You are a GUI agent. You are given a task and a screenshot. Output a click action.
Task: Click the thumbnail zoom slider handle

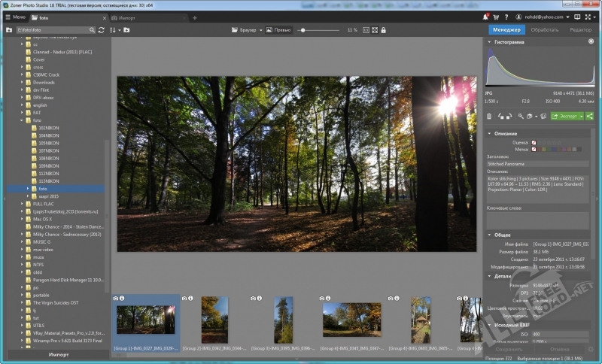[x=303, y=30]
